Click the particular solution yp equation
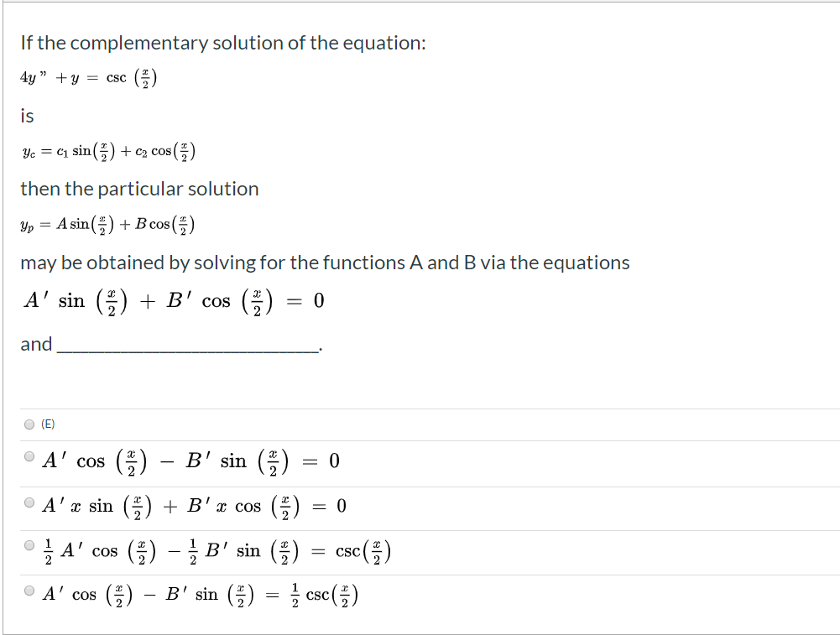This screenshot has height=635, width=840. coord(105,222)
